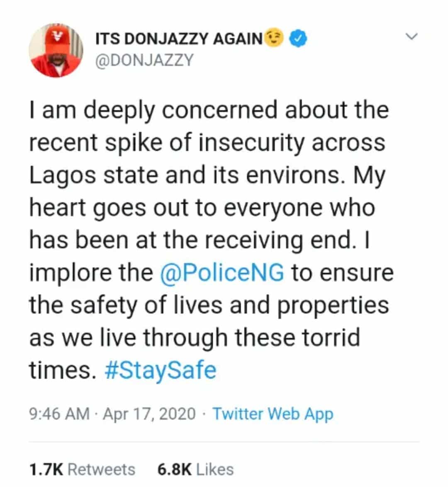Click the 9:46 AM timestamp
Viewport: 448px width, 487px height.
(x=59, y=414)
